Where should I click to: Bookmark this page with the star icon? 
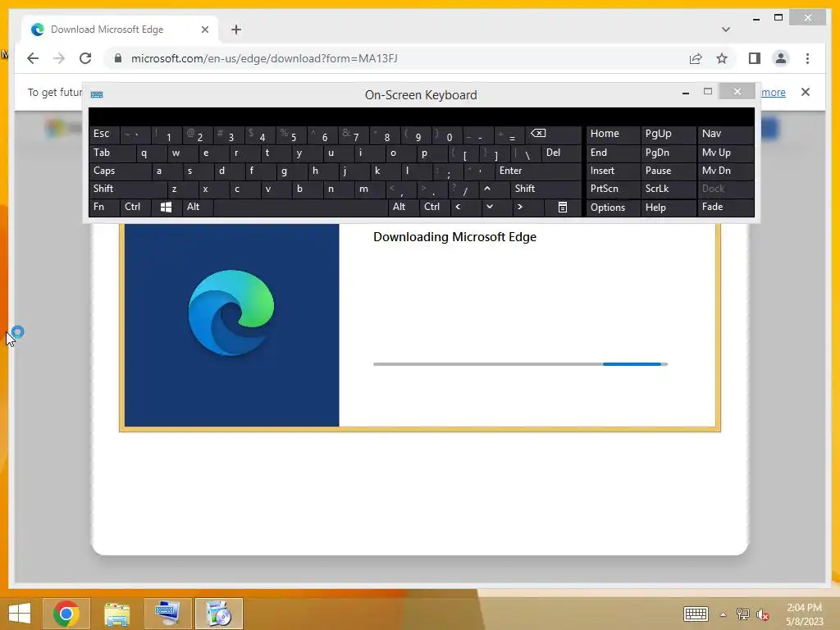coord(722,58)
